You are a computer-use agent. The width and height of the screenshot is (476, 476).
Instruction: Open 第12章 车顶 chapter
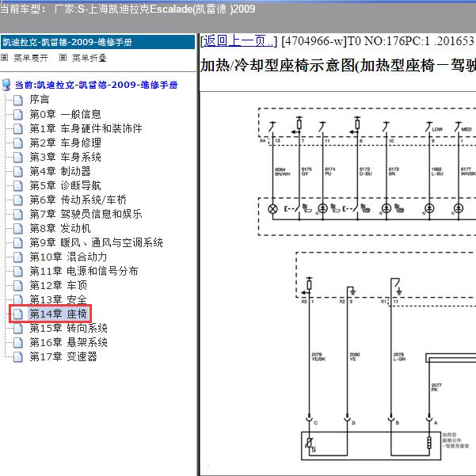(59, 286)
